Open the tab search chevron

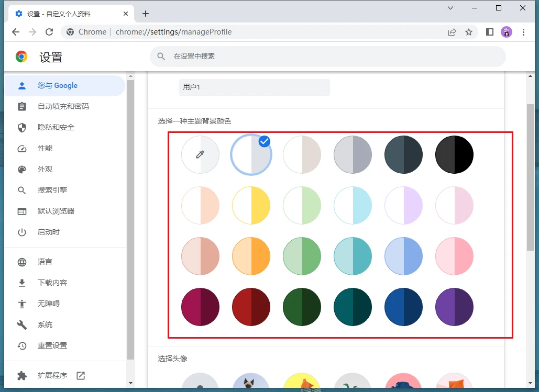point(450,8)
